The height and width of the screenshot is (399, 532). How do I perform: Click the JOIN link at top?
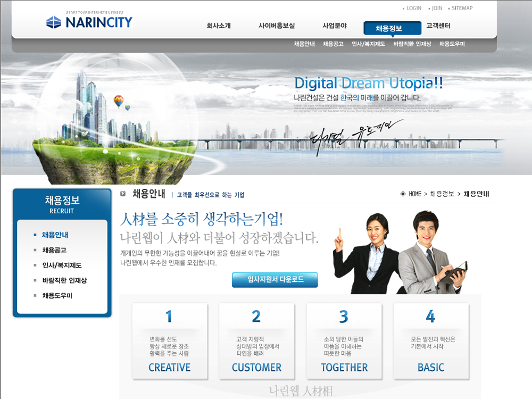point(437,9)
